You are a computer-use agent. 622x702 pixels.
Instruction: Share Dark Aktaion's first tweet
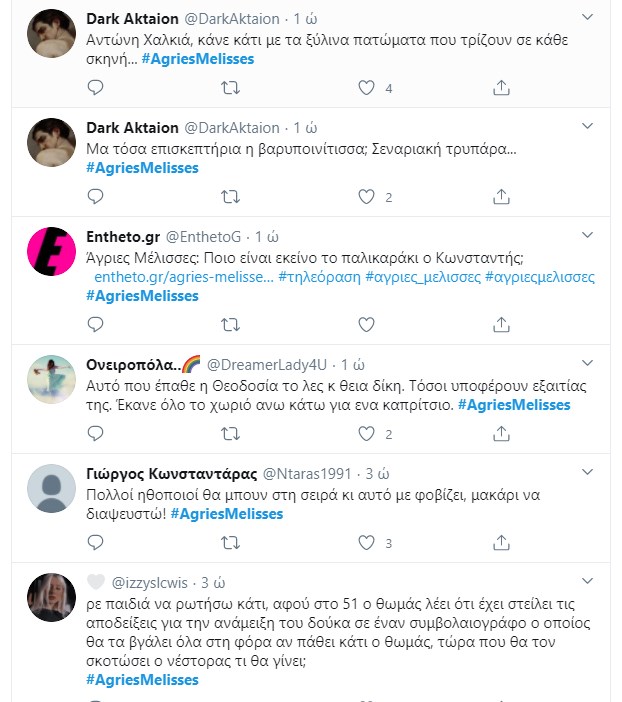click(502, 88)
